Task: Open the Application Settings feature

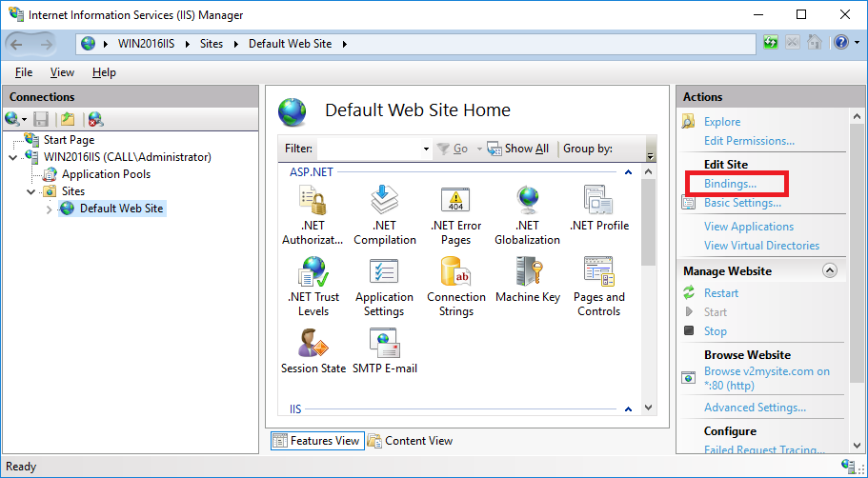Action: [x=384, y=286]
